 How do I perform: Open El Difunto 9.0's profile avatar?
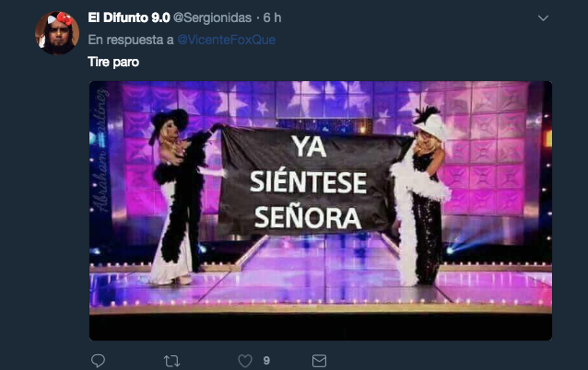[57, 33]
